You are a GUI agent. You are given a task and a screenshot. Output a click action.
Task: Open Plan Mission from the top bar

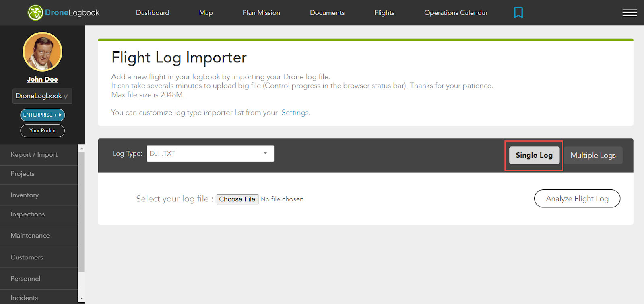(261, 13)
